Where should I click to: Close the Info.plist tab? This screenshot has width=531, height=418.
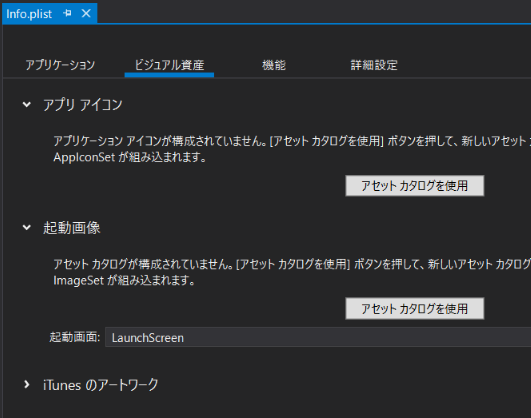pos(86,14)
